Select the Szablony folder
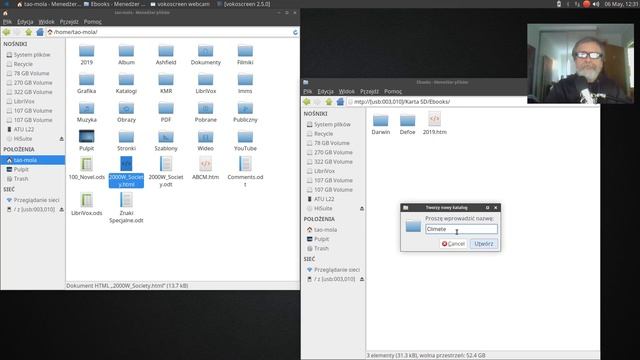Screen dimensions: 640x360 tap(166, 141)
